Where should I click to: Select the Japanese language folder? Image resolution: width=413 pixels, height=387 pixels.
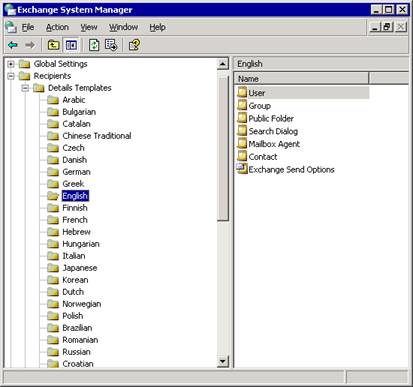[80, 268]
